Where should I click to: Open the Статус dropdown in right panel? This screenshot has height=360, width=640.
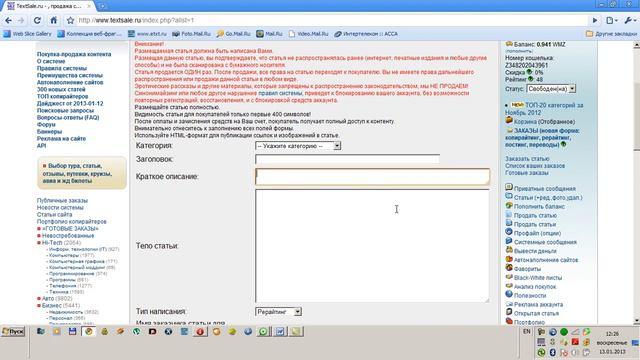(551, 89)
